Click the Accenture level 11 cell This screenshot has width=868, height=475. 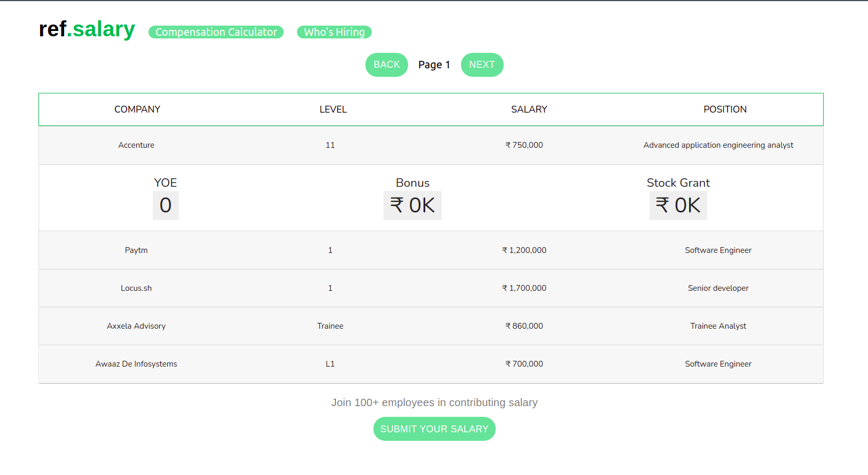(x=330, y=145)
